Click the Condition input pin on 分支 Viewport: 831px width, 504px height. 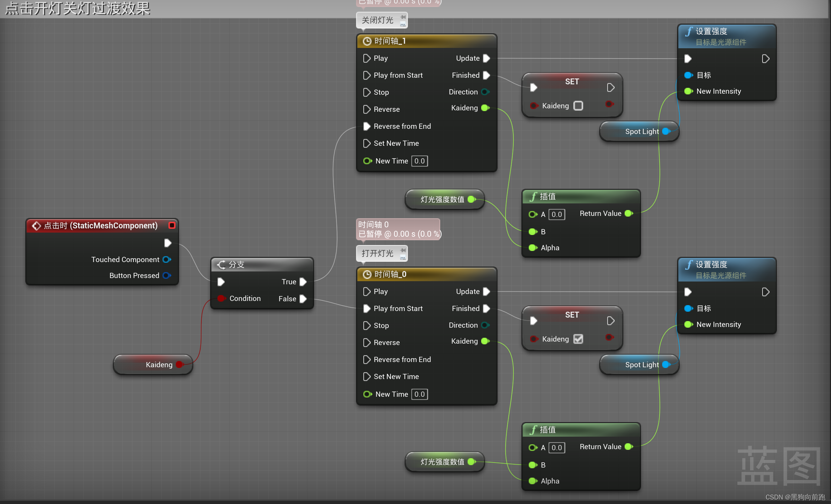click(221, 299)
